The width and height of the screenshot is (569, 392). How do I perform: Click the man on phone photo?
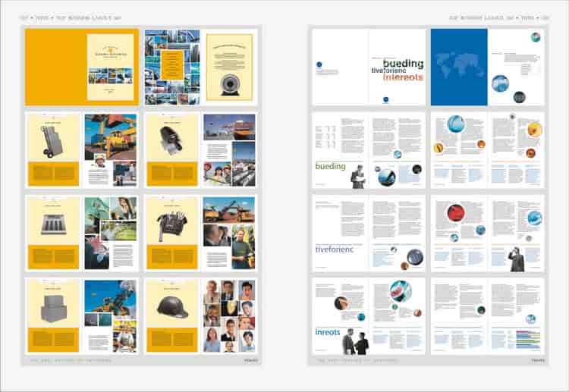coord(517,259)
